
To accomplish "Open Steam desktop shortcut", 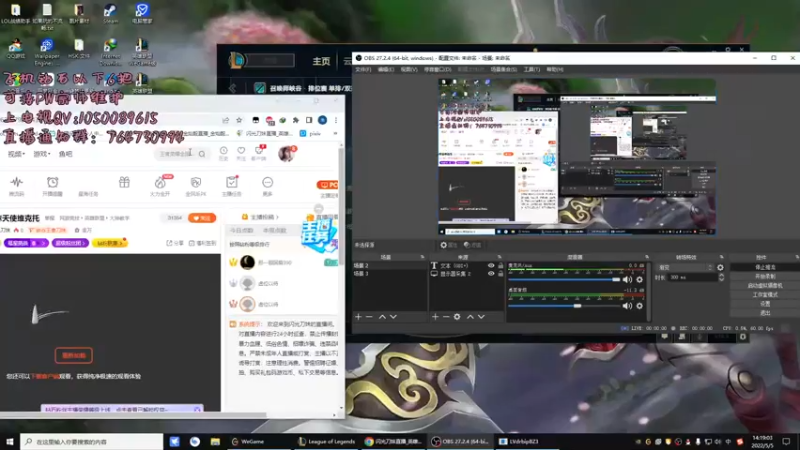I will [110, 13].
